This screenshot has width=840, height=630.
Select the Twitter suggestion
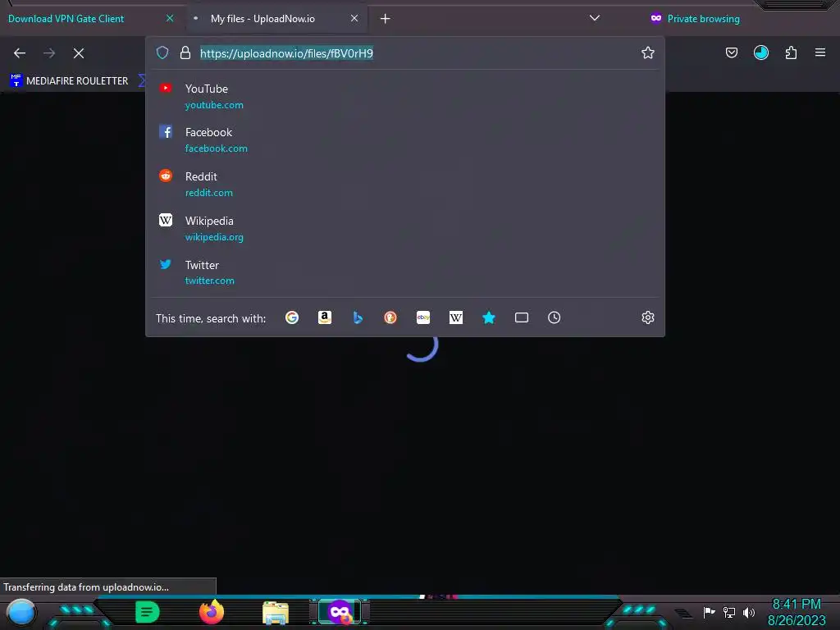tap(405, 272)
